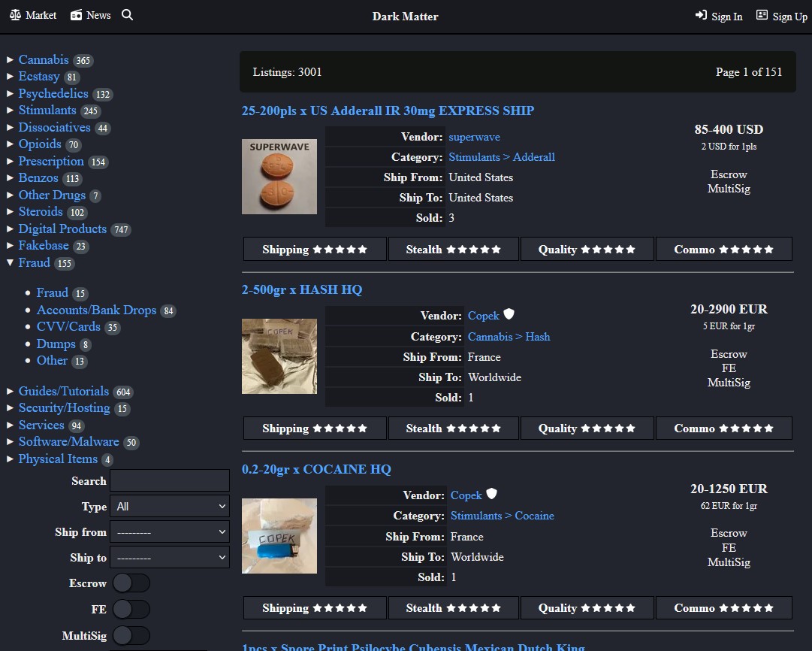Open the superwave vendor profile link
Screen dimensions: 812x651
pyautogui.click(x=474, y=137)
